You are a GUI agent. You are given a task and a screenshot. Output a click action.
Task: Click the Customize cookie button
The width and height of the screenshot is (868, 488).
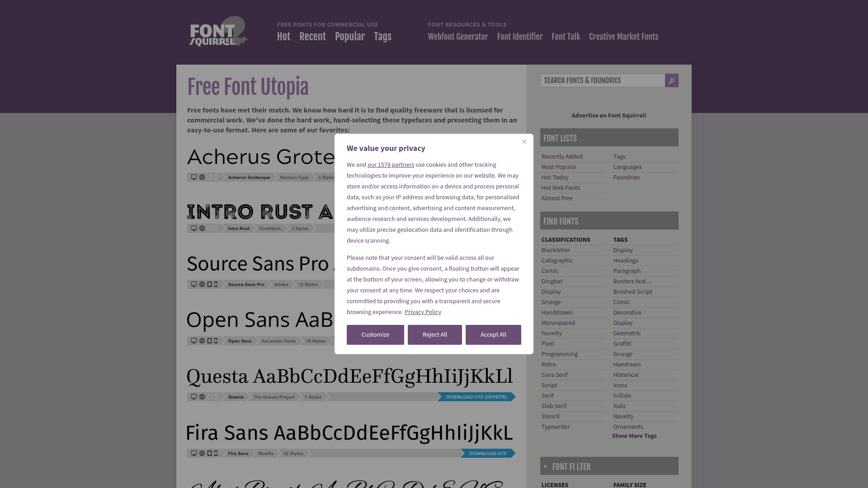pyautogui.click(x=375, y=335)
